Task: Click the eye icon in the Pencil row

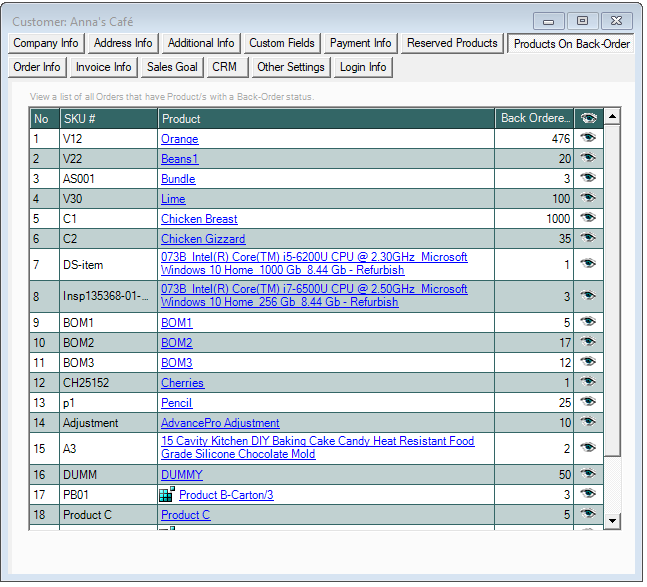Action: coord(588,403)
